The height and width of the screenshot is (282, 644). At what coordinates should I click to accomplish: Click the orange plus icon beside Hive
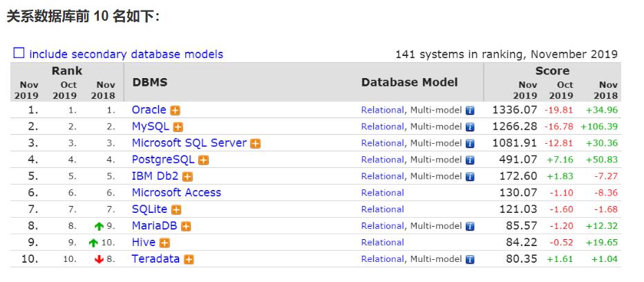point(164,243)
